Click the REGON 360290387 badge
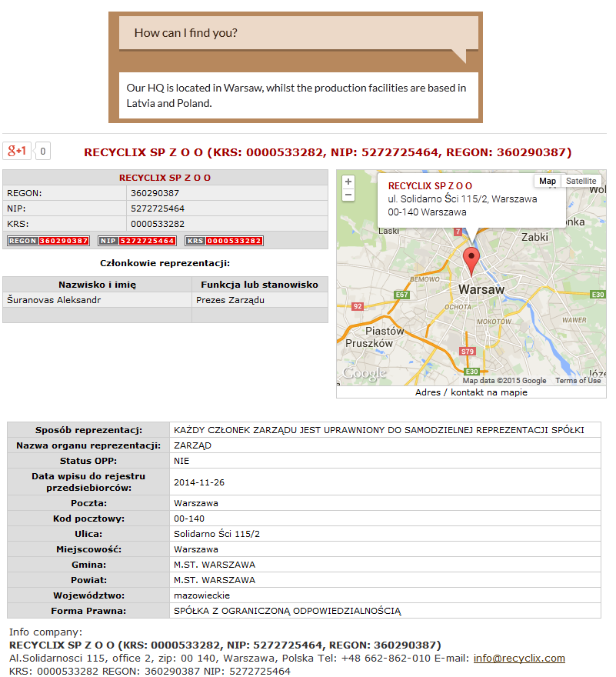 tap(48, 241)
